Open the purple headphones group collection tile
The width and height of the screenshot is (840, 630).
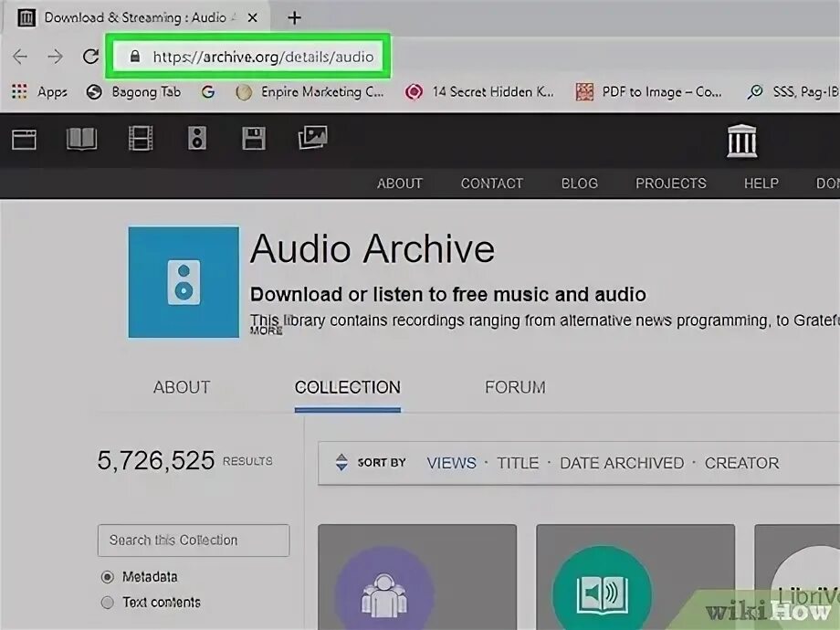coord(417,577)
